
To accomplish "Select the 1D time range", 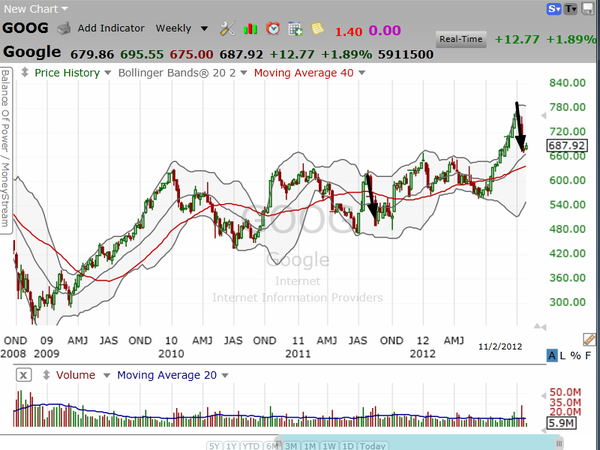I will pyautogui.click(x=347, y=446).
